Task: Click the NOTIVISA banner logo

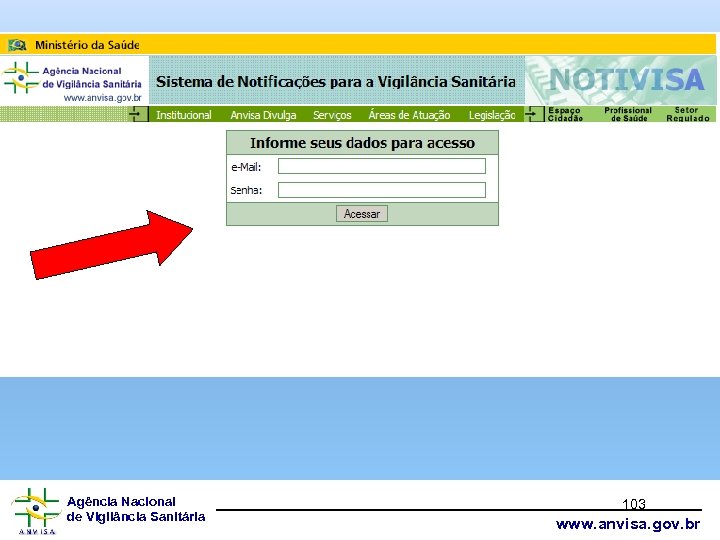Action: [626, 80]
